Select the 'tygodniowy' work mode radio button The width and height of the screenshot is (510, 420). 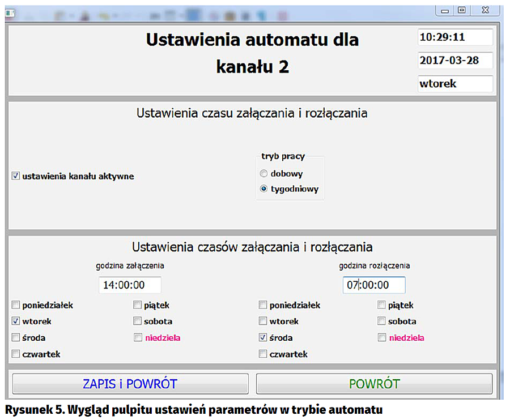click(263, 189)
